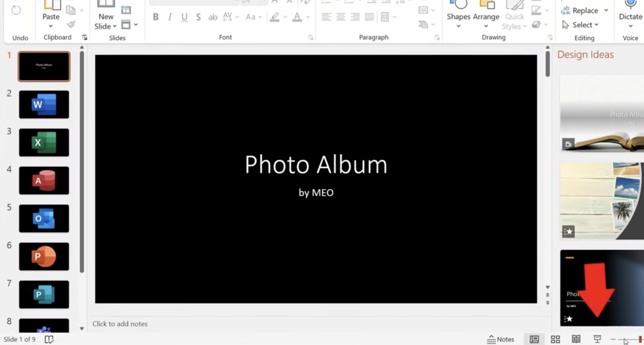Image resolution: width=644 pixels, height=345 pixels.
Task: Click the Format Painter icon
Action: (72, 24)
